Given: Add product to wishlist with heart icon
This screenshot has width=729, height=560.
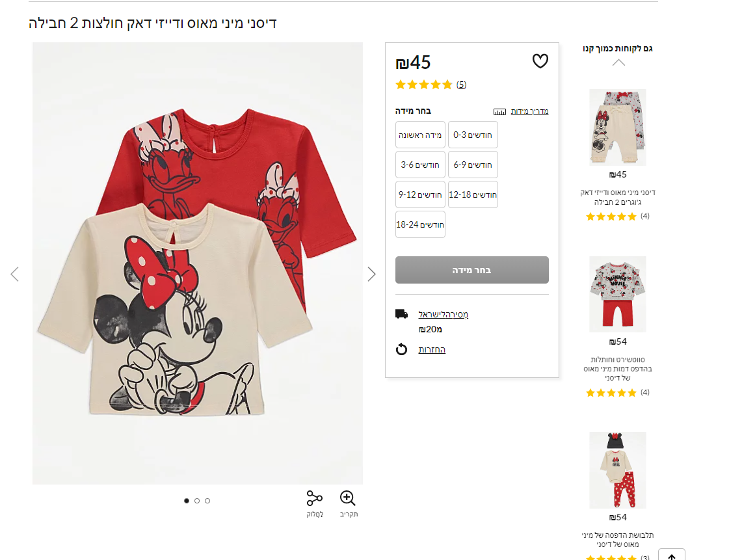Looking at the screenshot, I should [x=540, y=62].
